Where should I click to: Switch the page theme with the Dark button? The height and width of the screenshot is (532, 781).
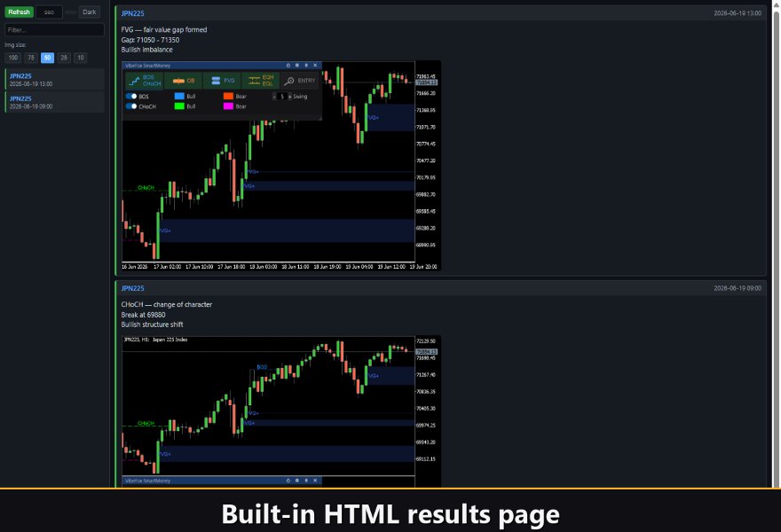click(89, 12)
